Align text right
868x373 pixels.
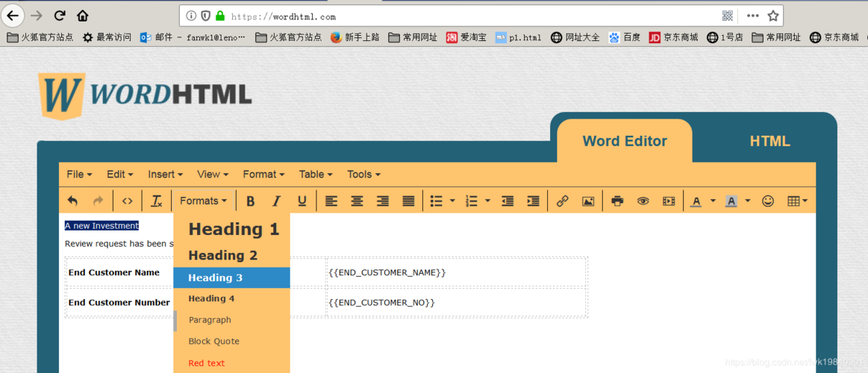pyautogui.click(x=383, y=201)
